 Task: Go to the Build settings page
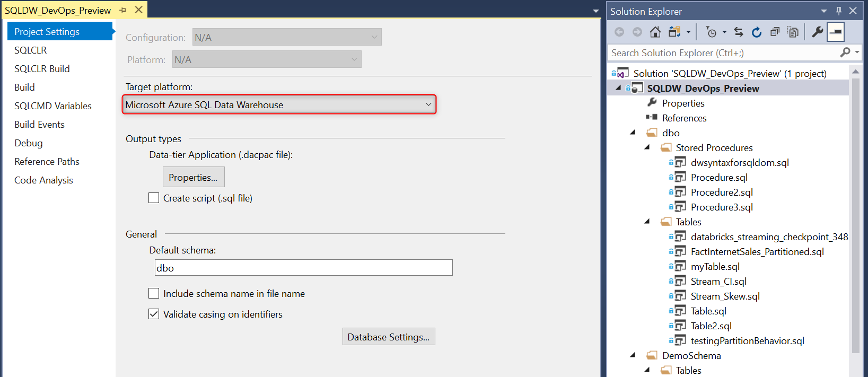click(x=24, y=87)
